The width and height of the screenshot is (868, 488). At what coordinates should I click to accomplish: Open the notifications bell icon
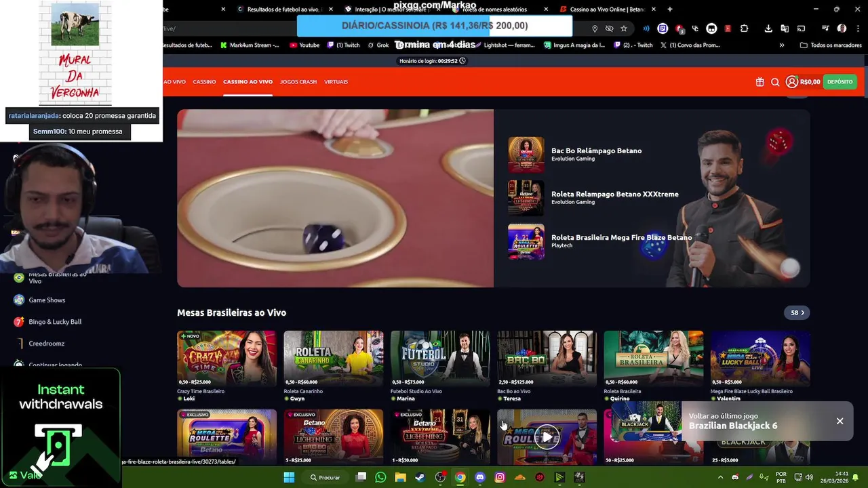coord(856,477)
